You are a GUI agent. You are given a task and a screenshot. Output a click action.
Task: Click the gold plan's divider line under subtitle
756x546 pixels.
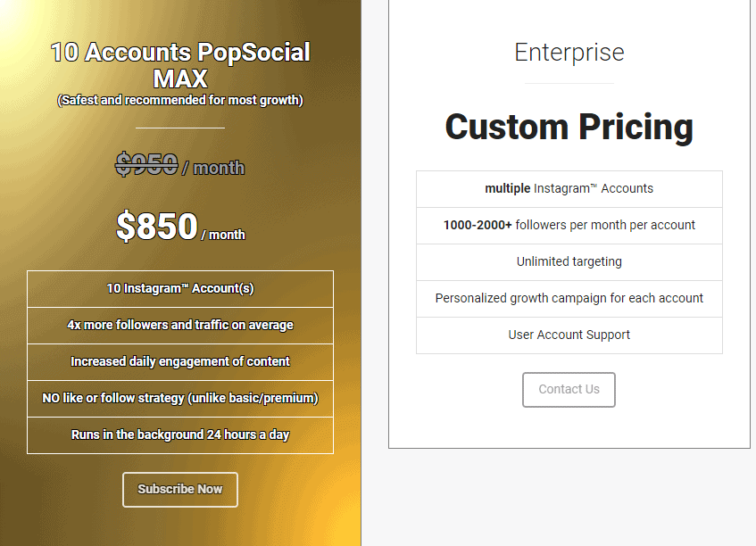(x=180, y=128)
